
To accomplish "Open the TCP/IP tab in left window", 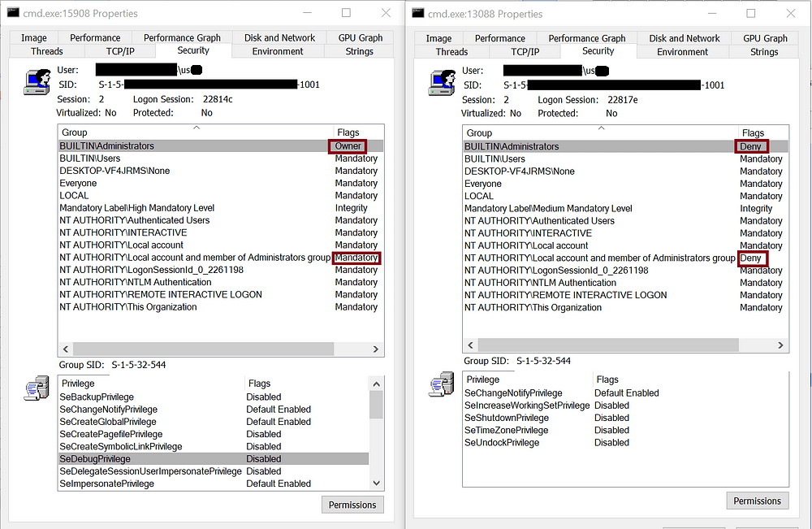I will [x=118, y=50].
